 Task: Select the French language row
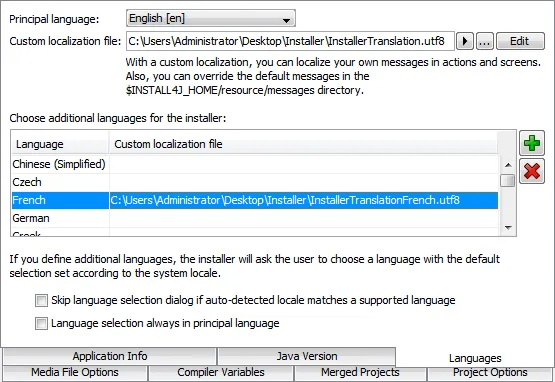255,200
